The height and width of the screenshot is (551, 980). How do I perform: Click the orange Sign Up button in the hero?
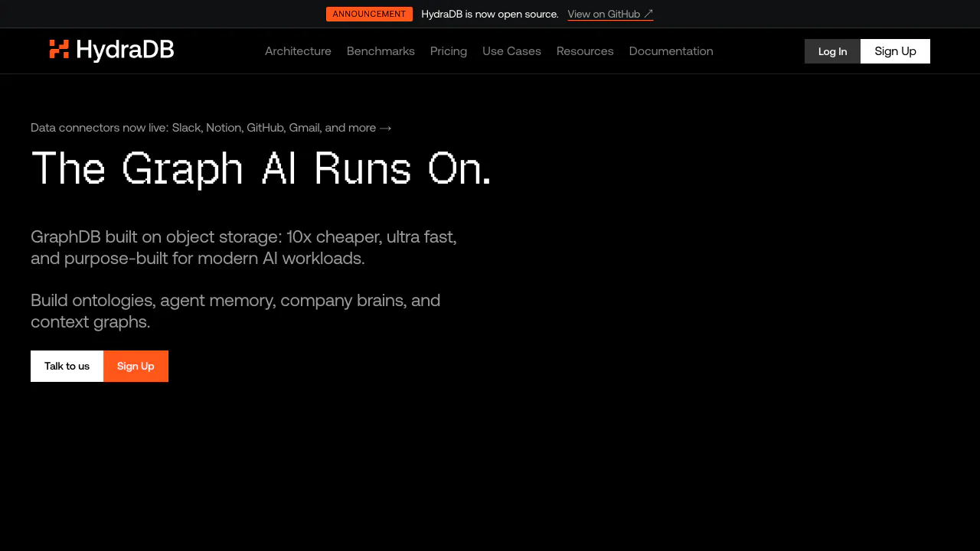pos(136,366)
